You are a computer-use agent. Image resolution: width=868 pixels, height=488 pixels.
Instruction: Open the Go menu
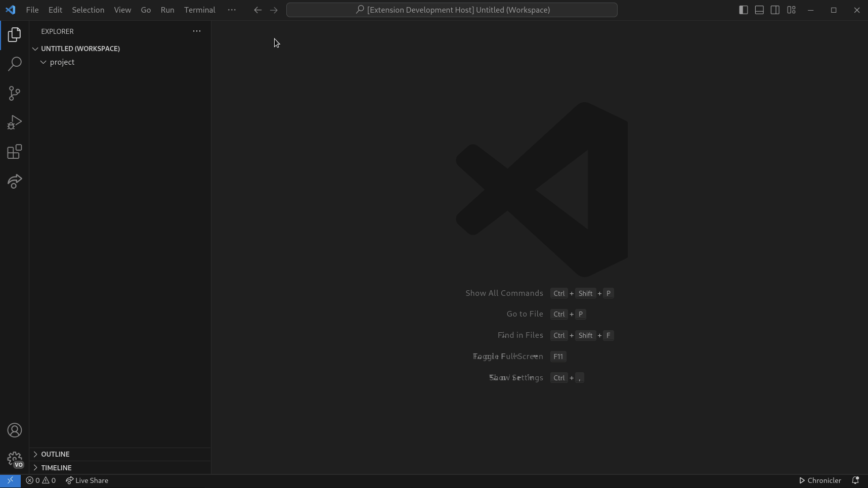coord(146,10)
